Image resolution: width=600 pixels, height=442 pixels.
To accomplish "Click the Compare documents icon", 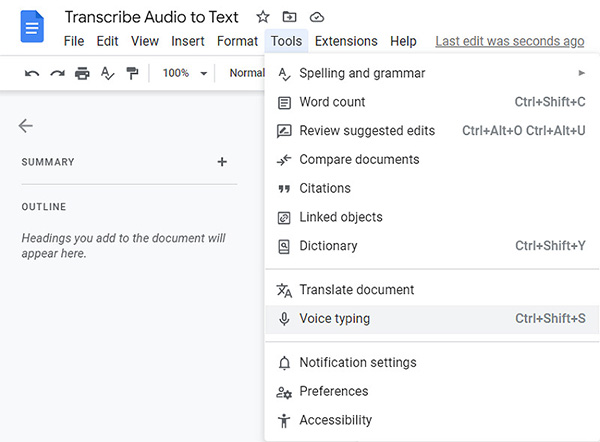I will [x=284, y=160].
